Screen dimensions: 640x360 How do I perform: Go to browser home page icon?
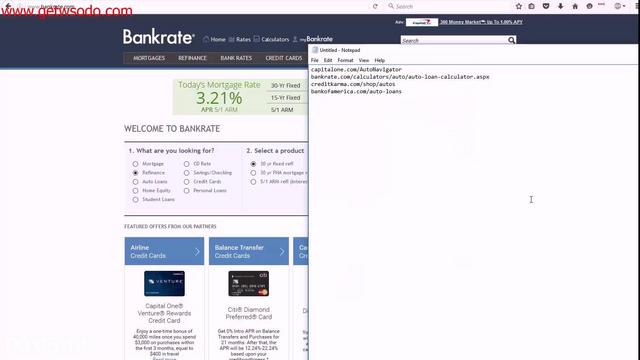pyautogui.click(x=575, y=6)
